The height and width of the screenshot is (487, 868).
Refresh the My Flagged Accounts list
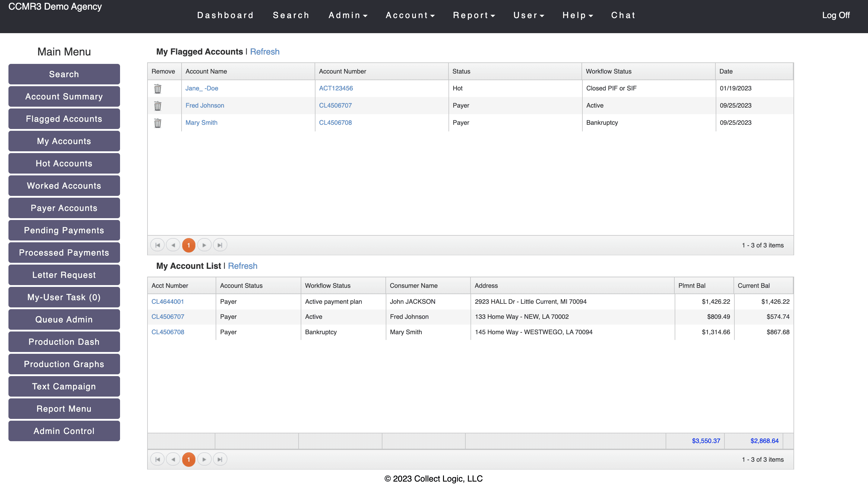pos(265,52)
